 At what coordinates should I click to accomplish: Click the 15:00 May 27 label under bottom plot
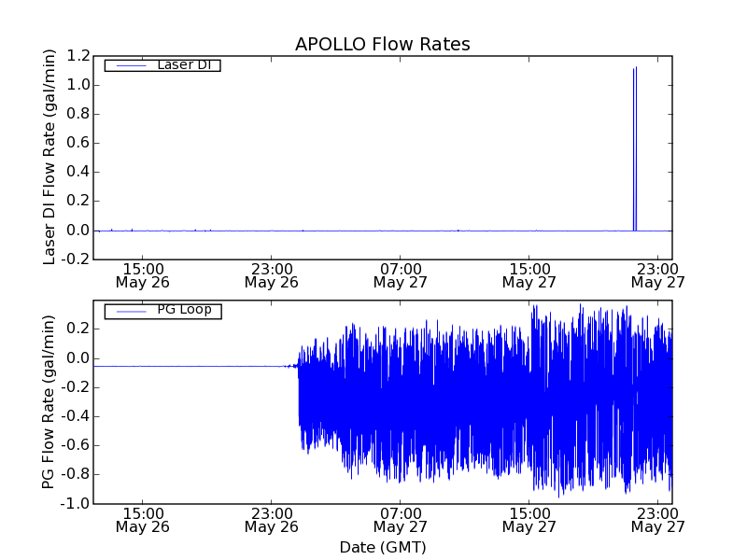[x=529, y=519]
